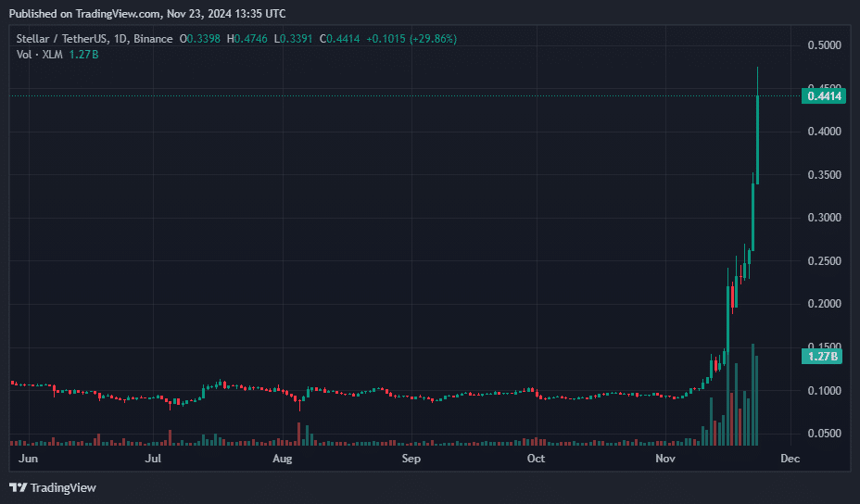Click the Aug label on time axis

[x=283, y=459]
